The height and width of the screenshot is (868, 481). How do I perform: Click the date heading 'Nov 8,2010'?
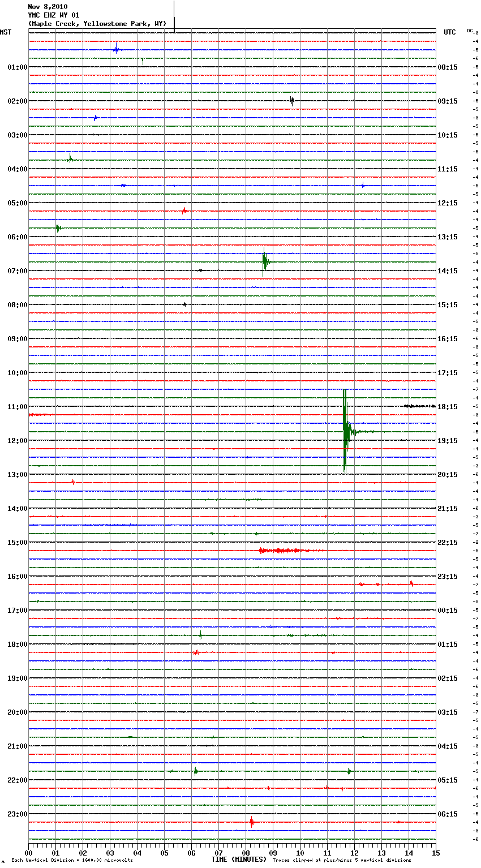48,7
